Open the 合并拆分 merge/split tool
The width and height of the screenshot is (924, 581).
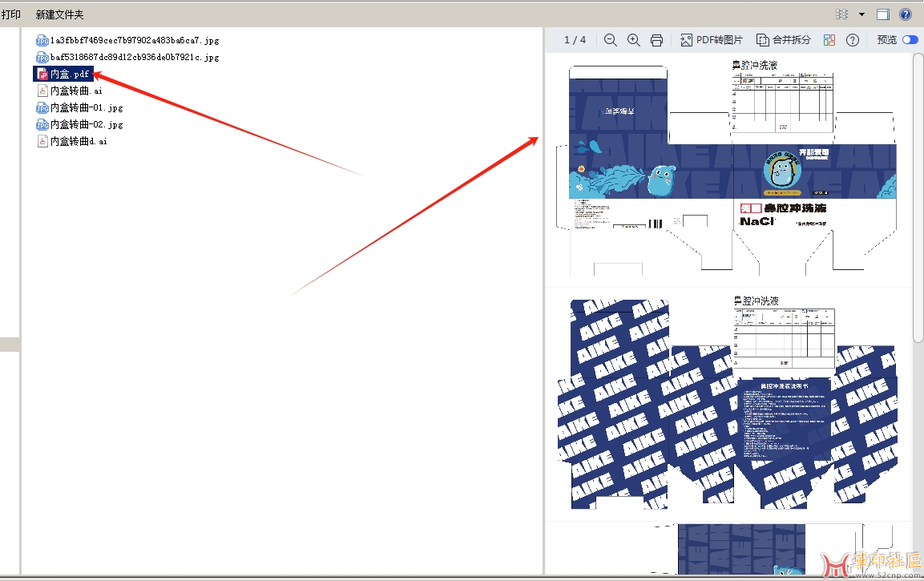coord(784,40)
